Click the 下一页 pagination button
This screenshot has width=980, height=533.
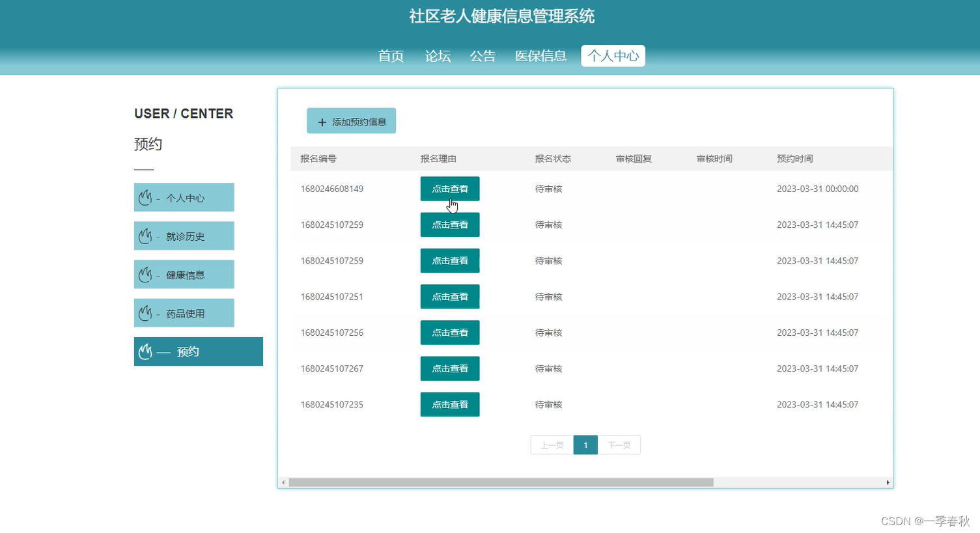[x=619, y=445]
